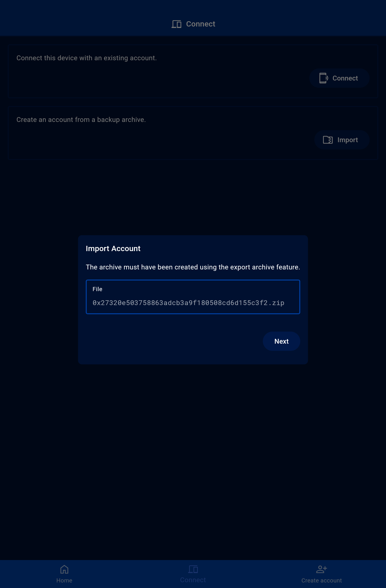Select the Connect label in bottom navigation
This screenshot has width=386, height=588.
[193, 580]
